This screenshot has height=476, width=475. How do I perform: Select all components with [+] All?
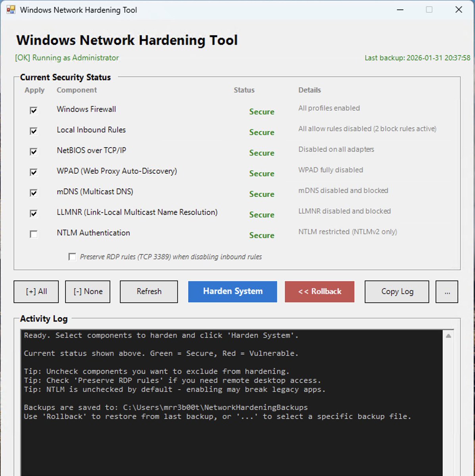tap(36, 292)
